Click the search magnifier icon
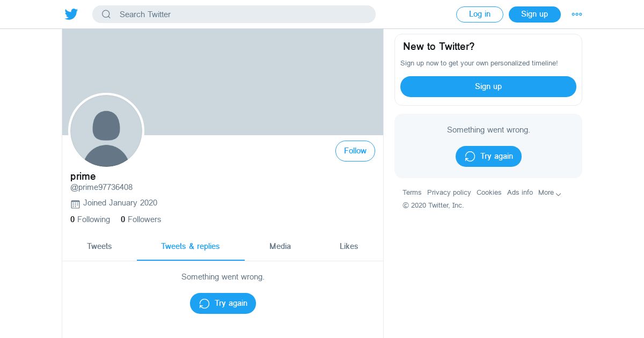Image resolution: width=644 pixels, height=338 pixels. point(106,14)
